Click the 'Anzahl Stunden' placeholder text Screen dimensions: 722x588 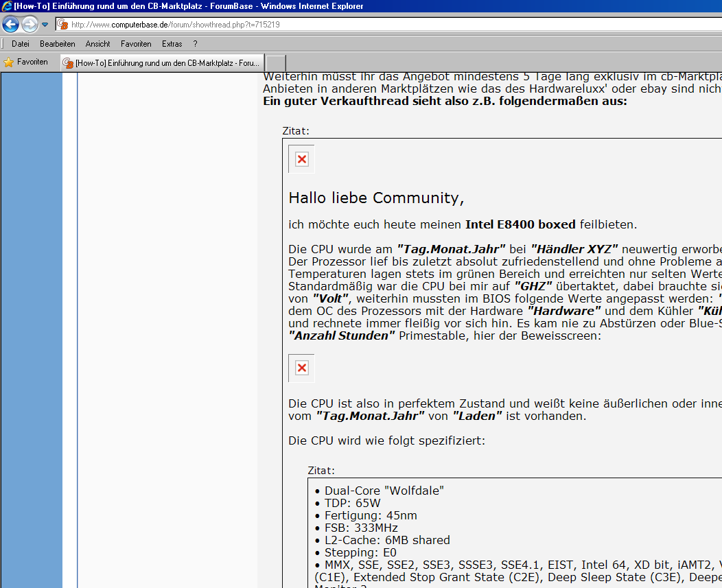pos(342,336)
